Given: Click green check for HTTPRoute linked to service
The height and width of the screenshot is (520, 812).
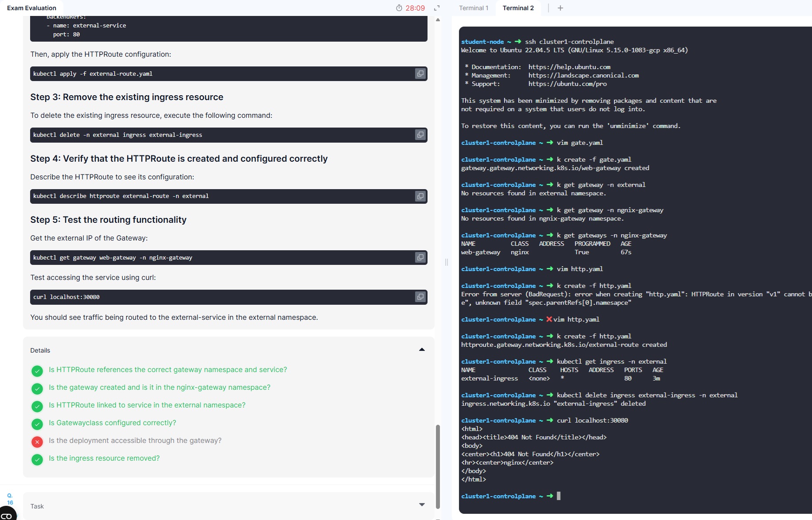Looking at the screenshot, I should click(x=37, y=406).
